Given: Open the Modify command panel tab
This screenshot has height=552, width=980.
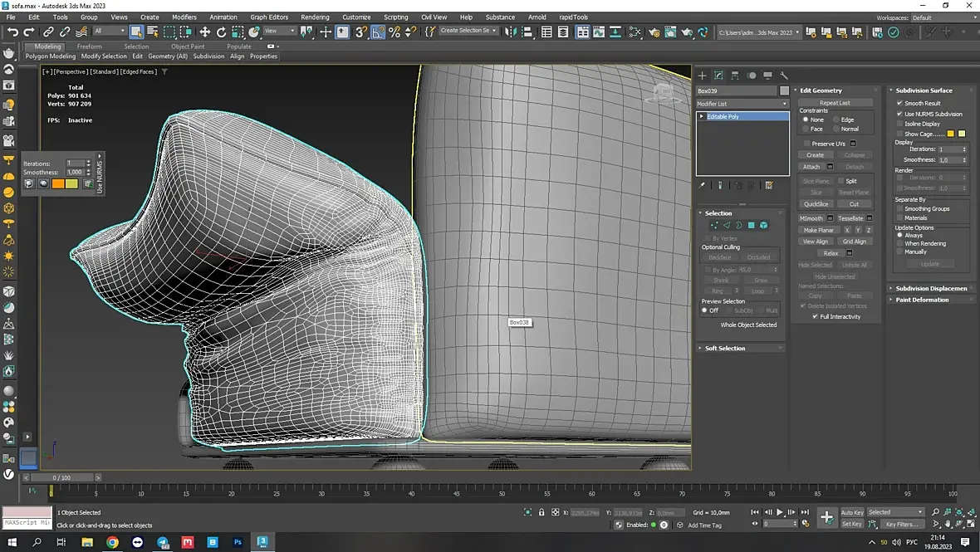Looking at the screenshot, I should [718, 76].
